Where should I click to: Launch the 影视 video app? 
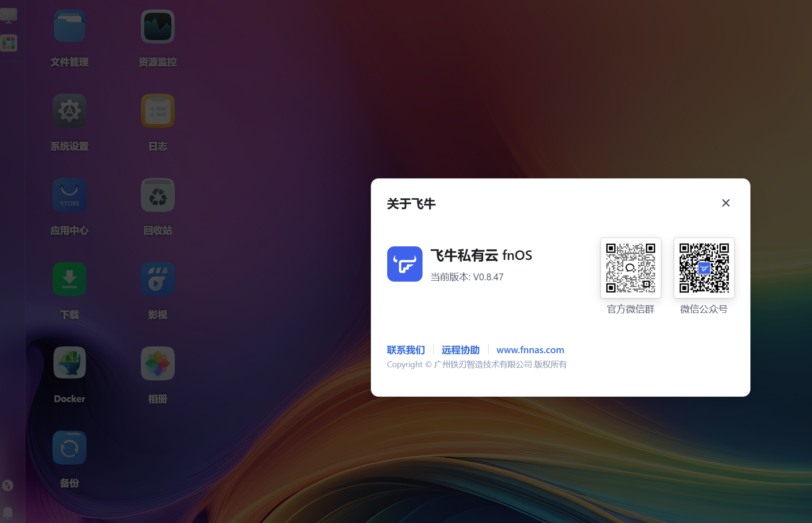click(158, 279)
